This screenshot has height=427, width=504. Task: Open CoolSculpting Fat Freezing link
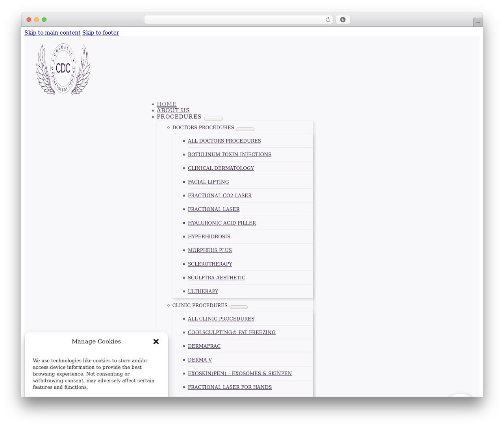point(232,332)
